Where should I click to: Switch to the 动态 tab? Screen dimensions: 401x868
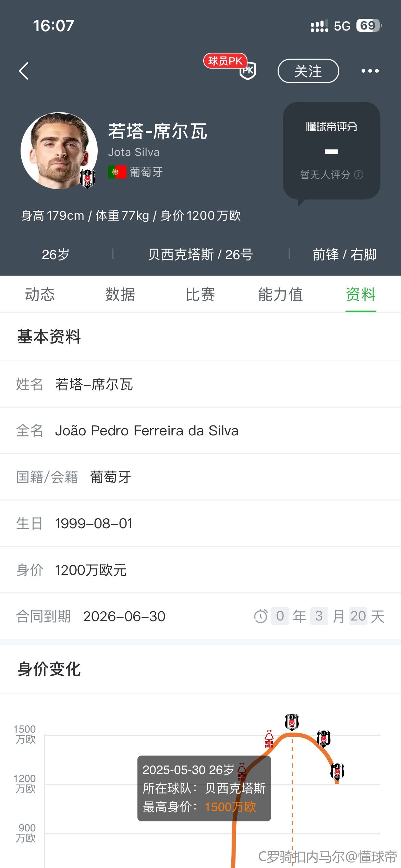[40, 294]
